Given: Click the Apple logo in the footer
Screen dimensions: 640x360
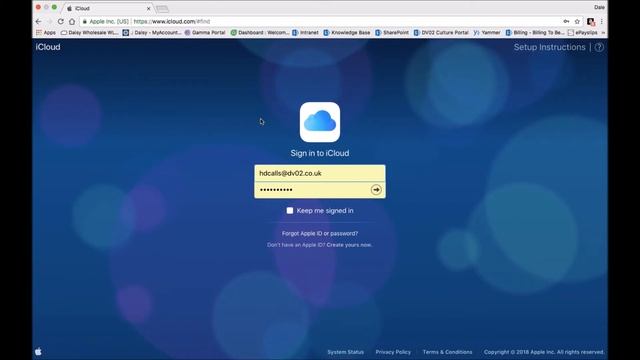Looking at the screenshot, I should 38,351.
